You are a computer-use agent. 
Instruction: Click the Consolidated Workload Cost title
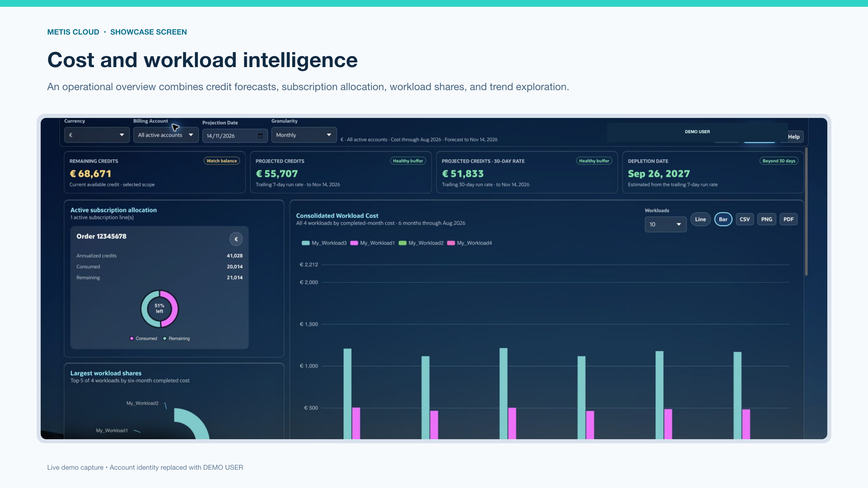[x=337, y=216]
